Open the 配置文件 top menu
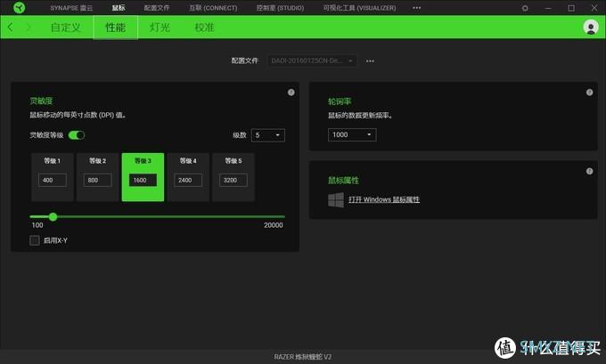The width and height of the screenshot is (606, 364). [x=157, y=8]
